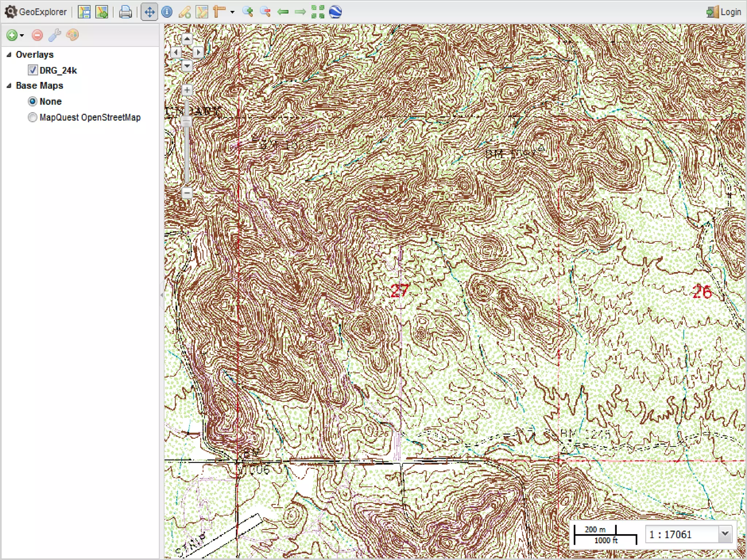Screen dimensions: 747x560
Task: Collapse the Overlays tree group
Action: click(9, 55)
